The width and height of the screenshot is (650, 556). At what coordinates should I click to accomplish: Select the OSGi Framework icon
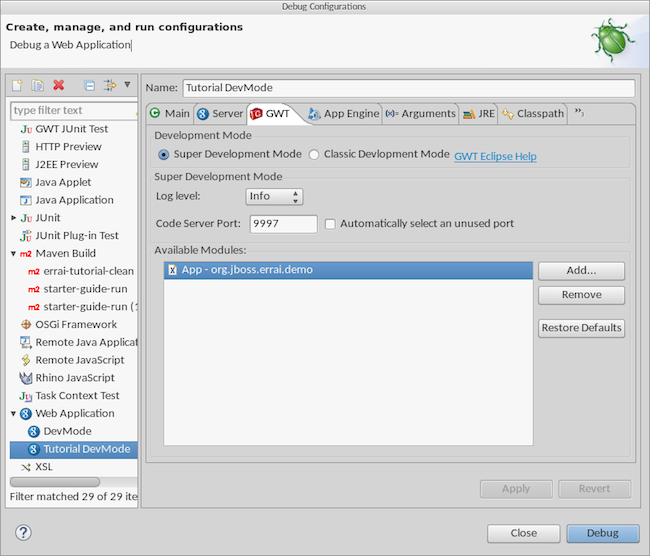(26, 324)
